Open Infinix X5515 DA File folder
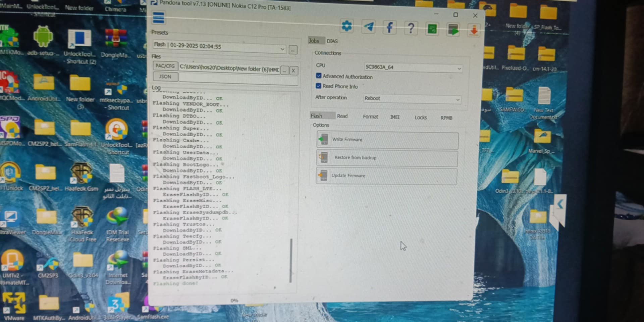Viewport: 644px width, 322px height. [x=537, y=224]
